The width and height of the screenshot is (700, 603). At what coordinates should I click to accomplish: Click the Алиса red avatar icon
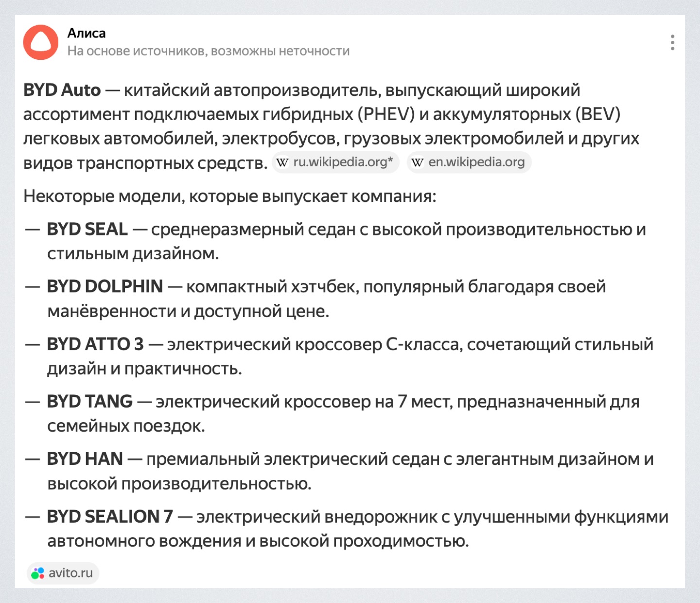41,42
